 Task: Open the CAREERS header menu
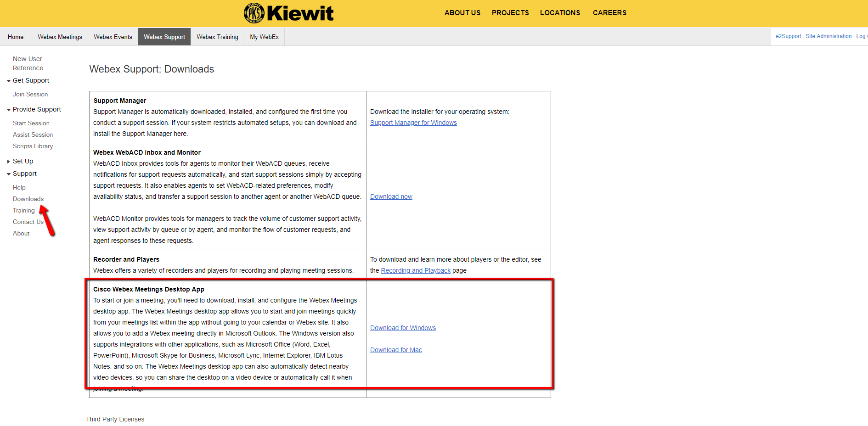609,13
